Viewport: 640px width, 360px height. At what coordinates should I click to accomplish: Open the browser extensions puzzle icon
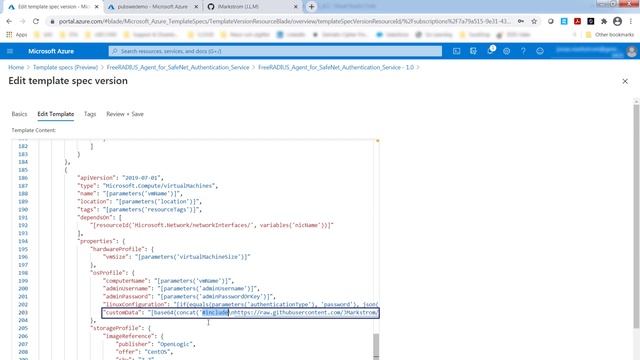(604, 21)
